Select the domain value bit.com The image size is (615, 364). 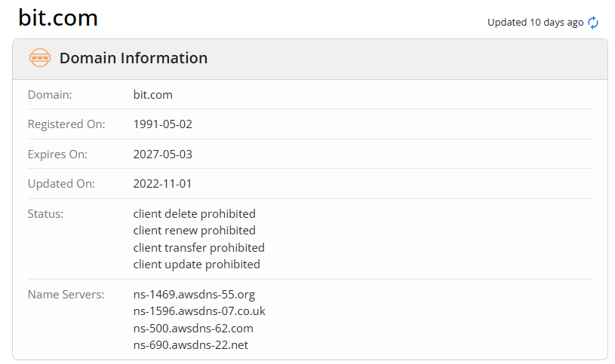coord(153,95)
